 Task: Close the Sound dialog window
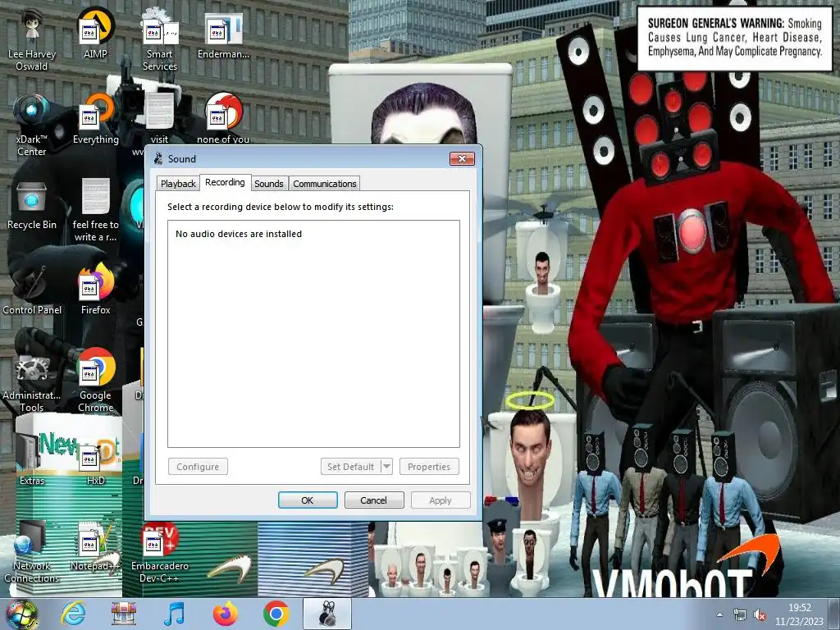(x=462, y=158)
